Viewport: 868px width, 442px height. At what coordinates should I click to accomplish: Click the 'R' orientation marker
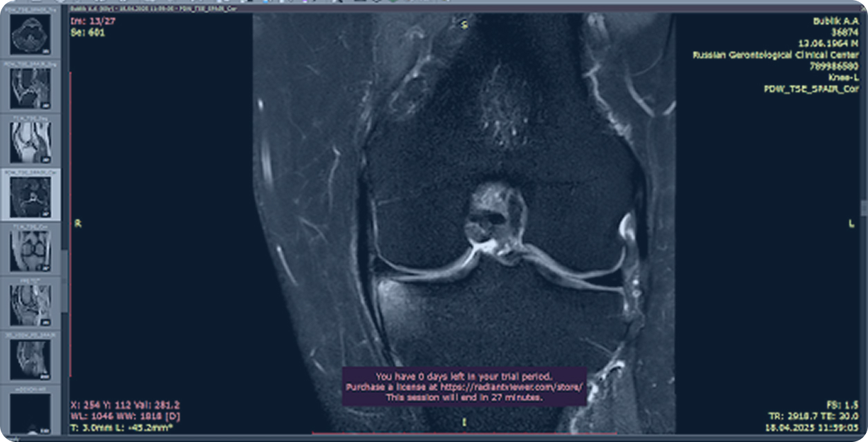(x=77, y=223)
